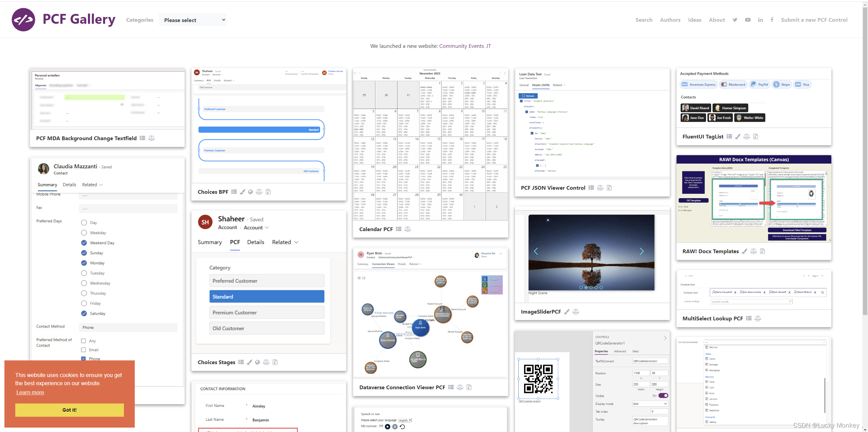Open the Categories 'Please select' dropdown
The width and height of the screenshot is (868, 432).
click(x=193, y=20)
